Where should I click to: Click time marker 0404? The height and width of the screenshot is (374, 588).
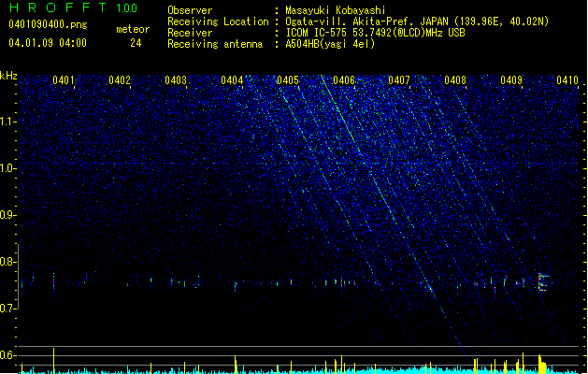(x=232, y=80)
